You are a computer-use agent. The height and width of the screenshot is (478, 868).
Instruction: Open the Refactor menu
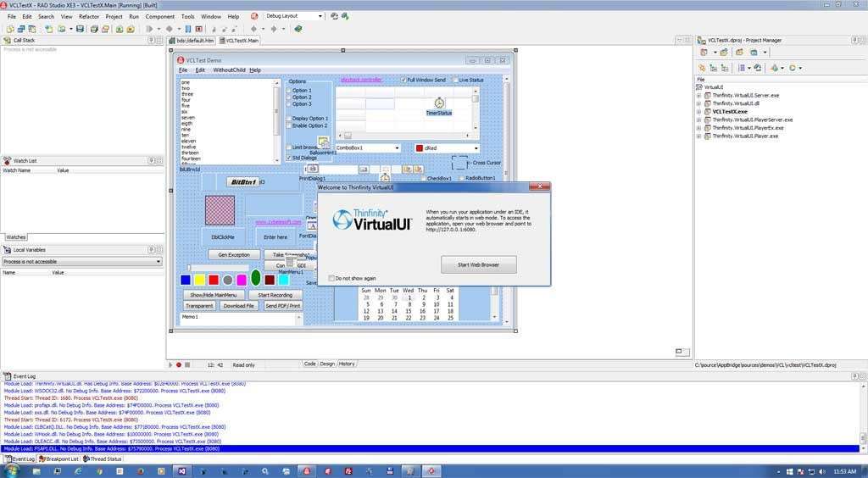[88, 17]
